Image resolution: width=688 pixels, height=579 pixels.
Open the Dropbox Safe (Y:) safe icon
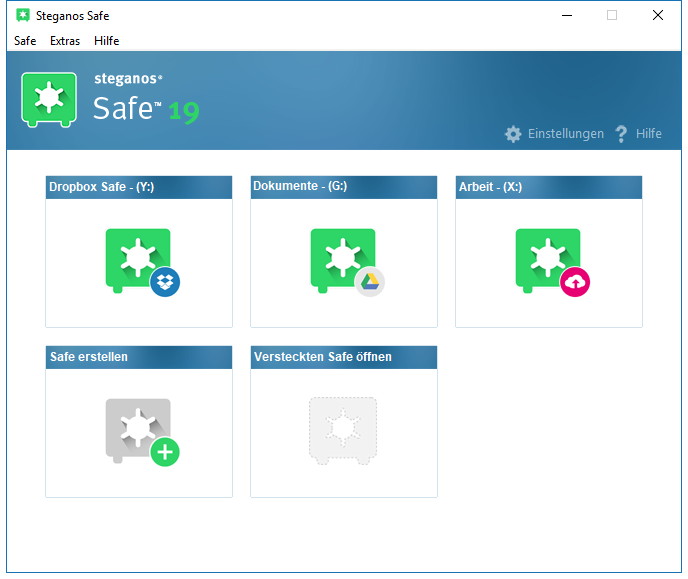(x=138, y=260)
